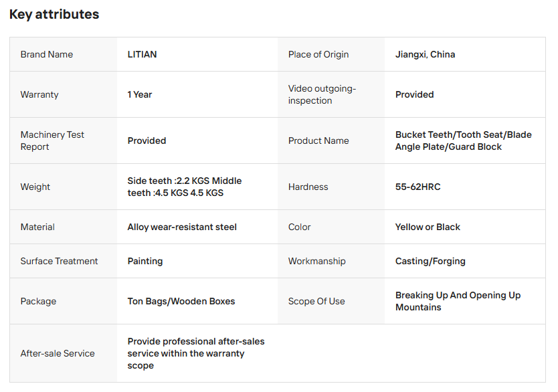Select the Scope Of Use label

(316, 301)
